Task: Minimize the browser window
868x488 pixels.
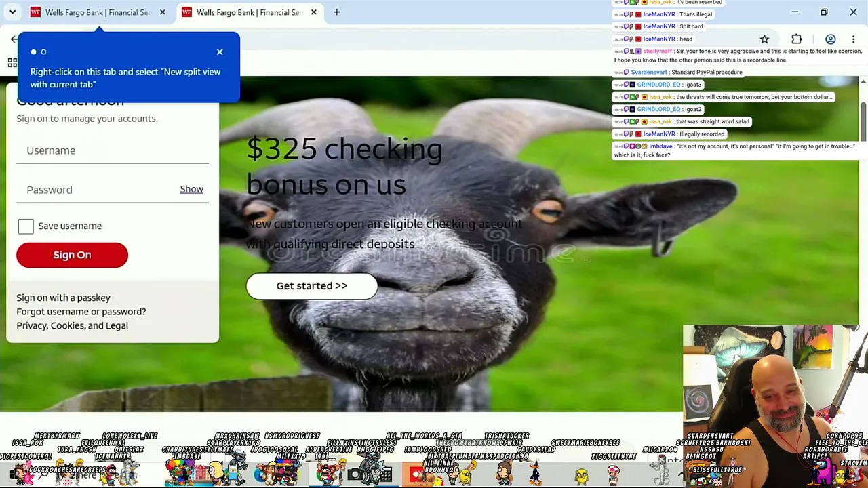Action: coord(795,12)
